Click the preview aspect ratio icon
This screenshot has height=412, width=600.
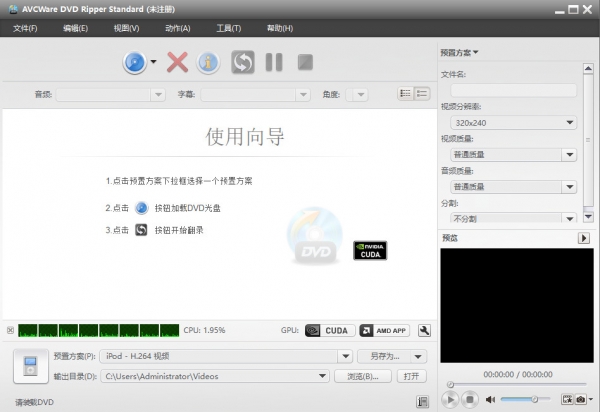567,399
